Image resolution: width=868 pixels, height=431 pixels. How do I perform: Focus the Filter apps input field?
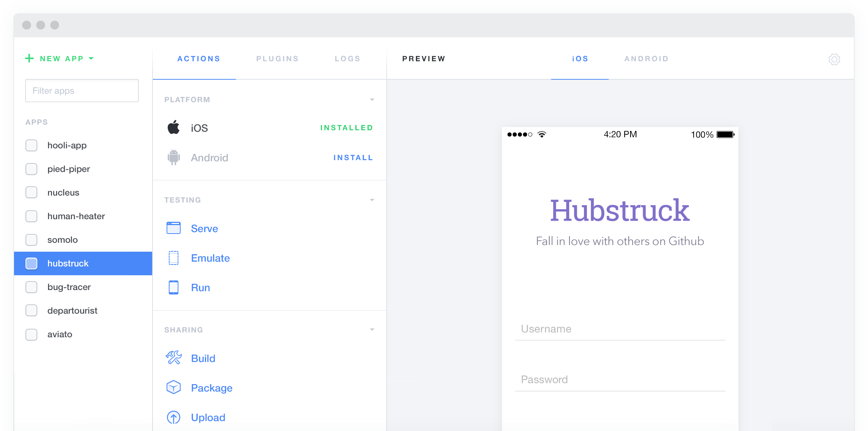tap(82, 91)
